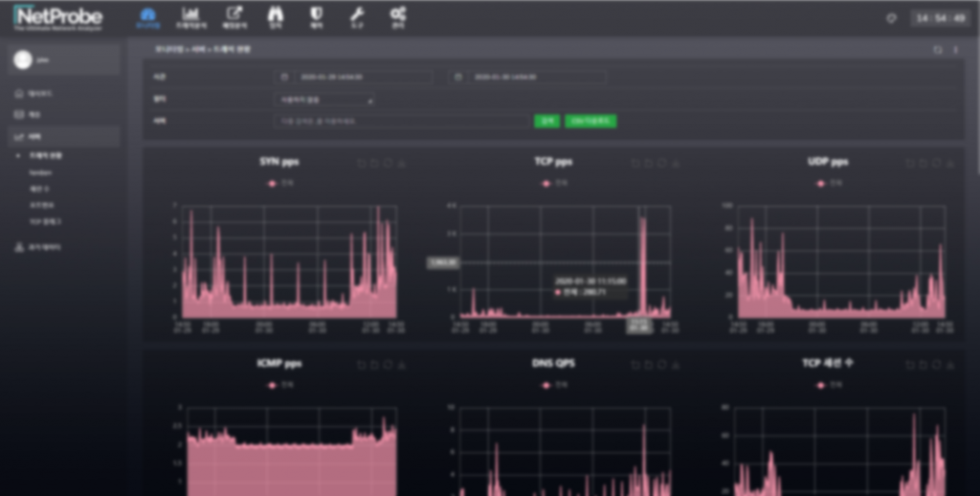Click the restore icon on UDP pps chart
Image resolution: width=980 pixels, height=496 pixels.
[x=937, y=163]
